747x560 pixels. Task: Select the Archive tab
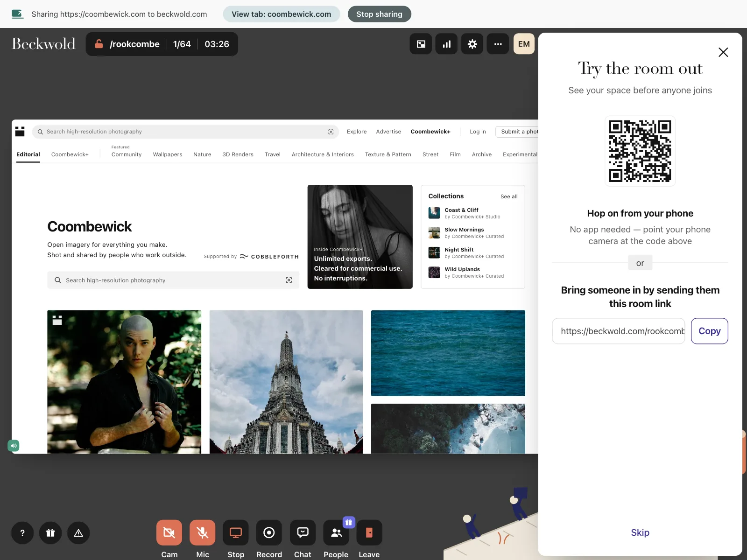click(482, 154)
